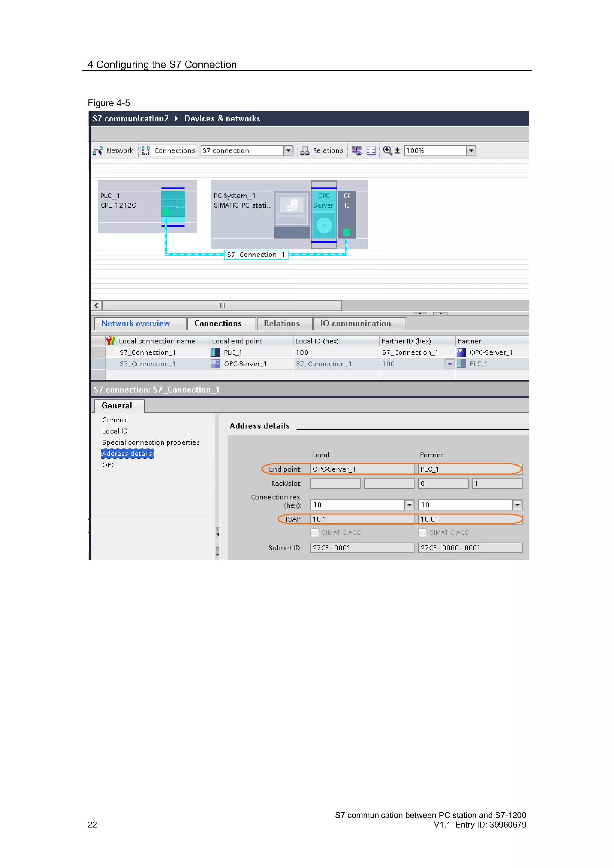Viewport: 614px width, 868px height.
Task: Click the tree pane collapse left arrow
Action: coord(218,534)
